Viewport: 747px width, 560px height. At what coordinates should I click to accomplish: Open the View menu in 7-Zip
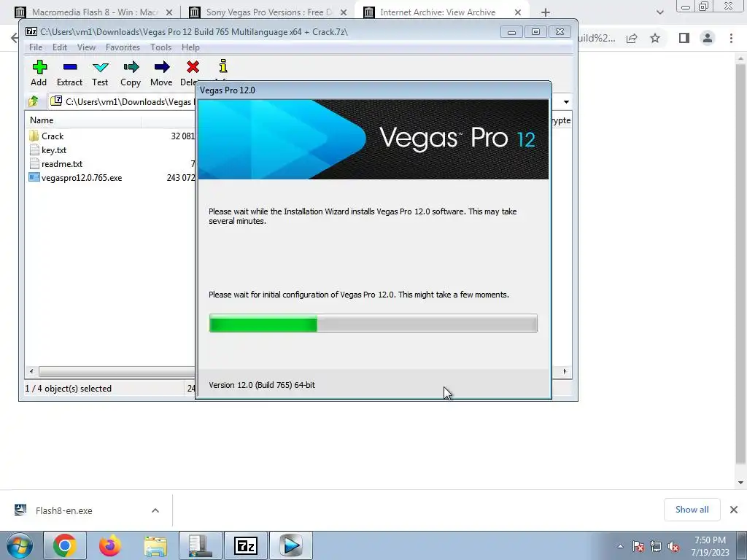click(x=86, y=47)
